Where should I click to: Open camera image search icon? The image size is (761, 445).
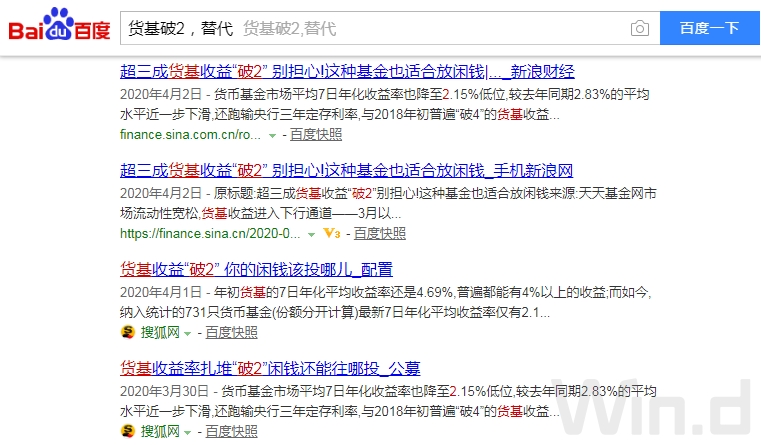pyautogui.click(x=640, y=28)
